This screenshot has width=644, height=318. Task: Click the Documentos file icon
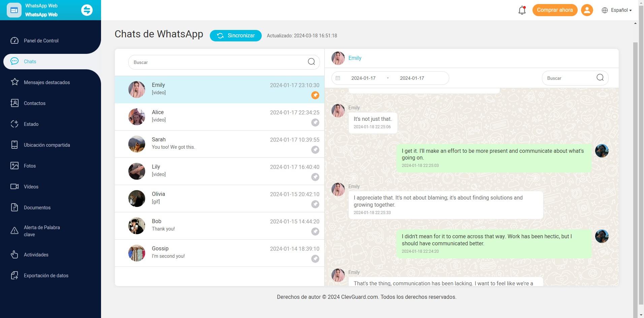click(x=14, y=207)
